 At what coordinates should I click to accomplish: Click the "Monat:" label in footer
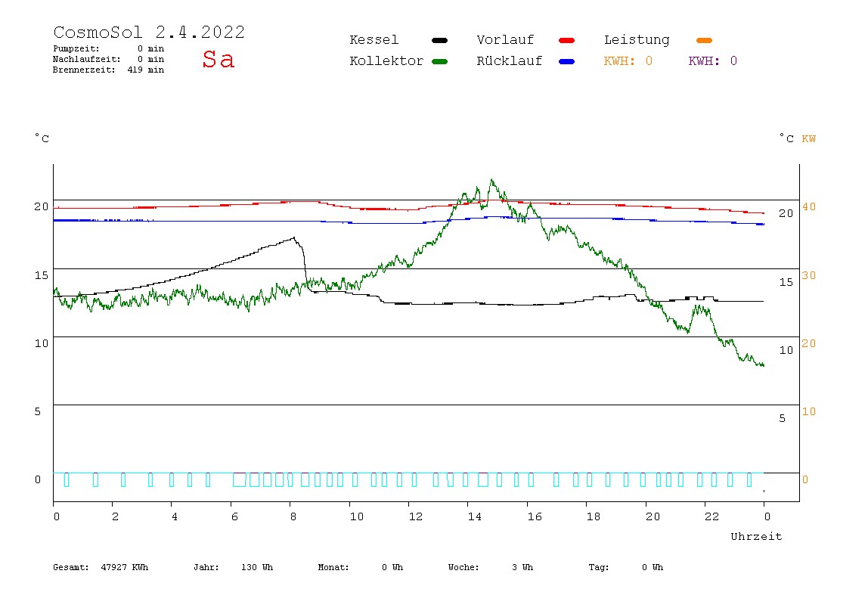333,567
